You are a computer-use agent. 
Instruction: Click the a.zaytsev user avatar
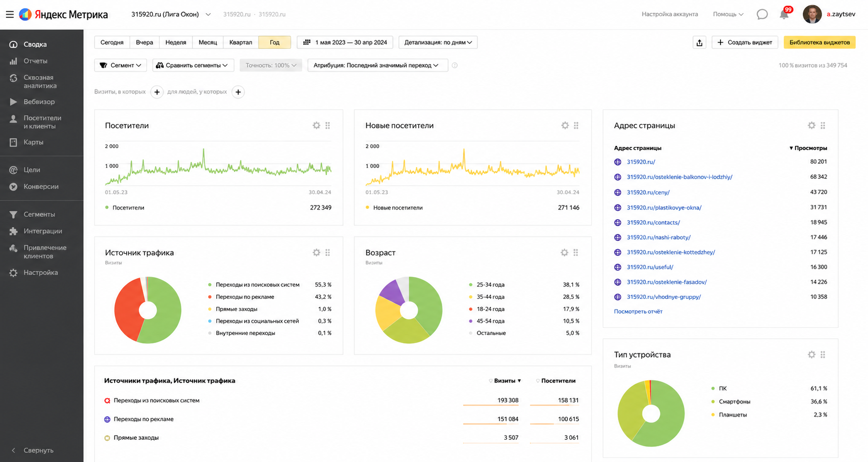812,14
